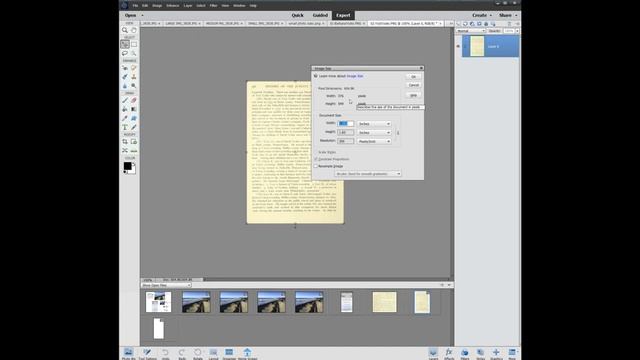Image resolution: width=640 pixels, height=360 pixels.
Task: Select the Red Eye Removal tool
Action: 125,68
